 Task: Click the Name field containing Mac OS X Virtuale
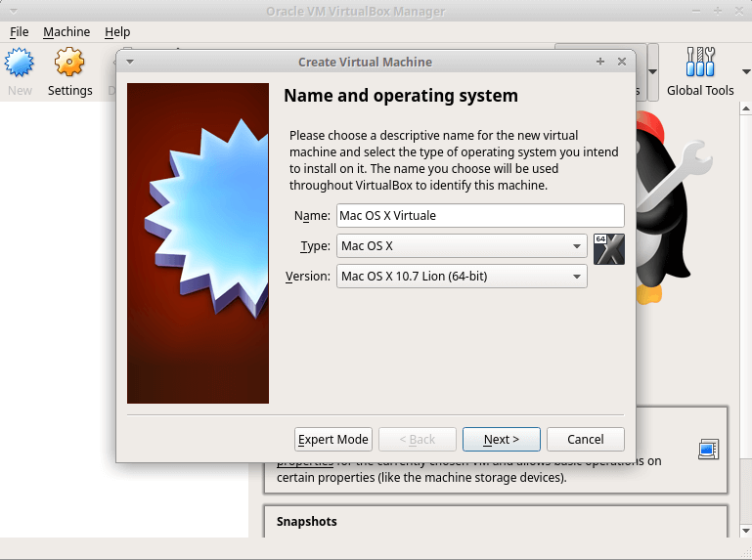tap(480, 215)
